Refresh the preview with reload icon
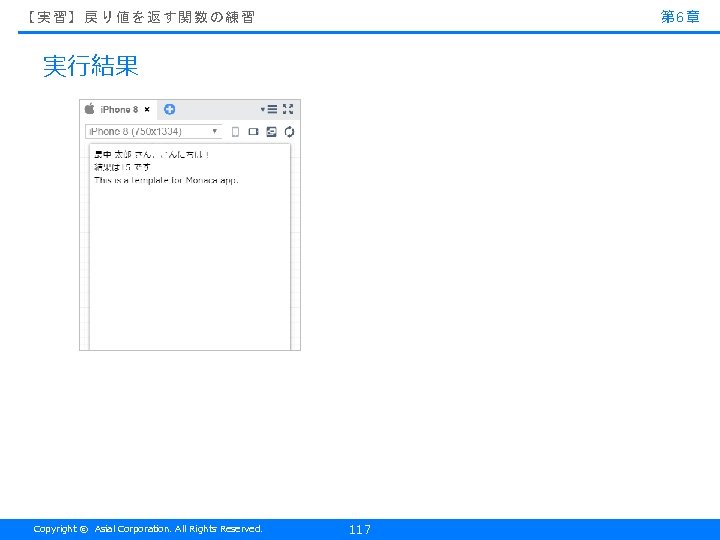The height and width of the screenshot is (540, 720). [289, 132]
